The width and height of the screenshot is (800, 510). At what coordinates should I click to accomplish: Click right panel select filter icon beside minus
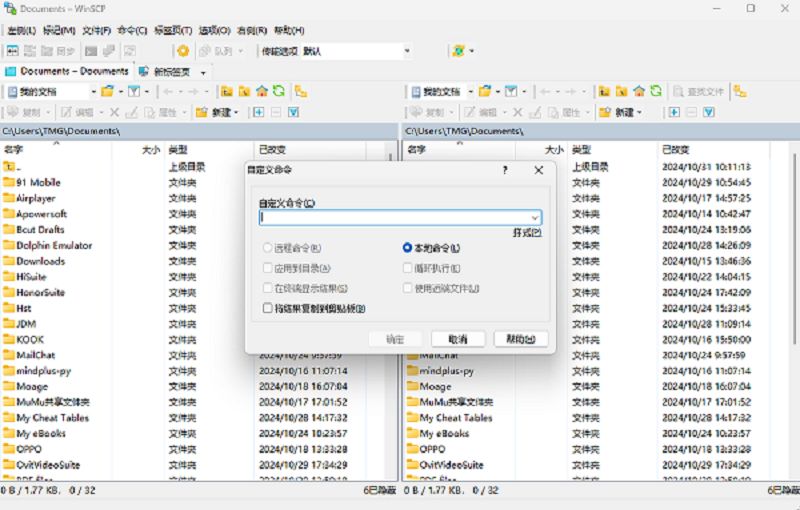coord(709,112)
